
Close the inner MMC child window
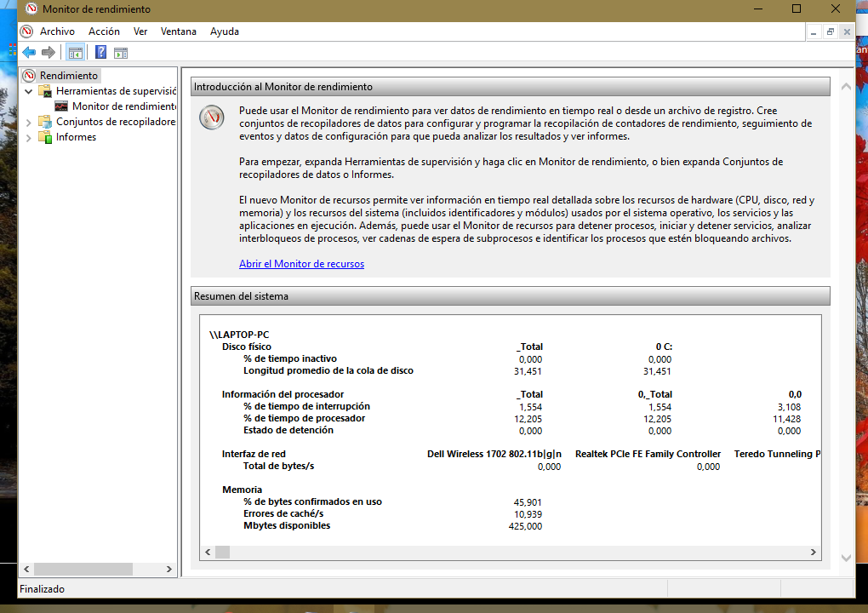click(847, 32)
